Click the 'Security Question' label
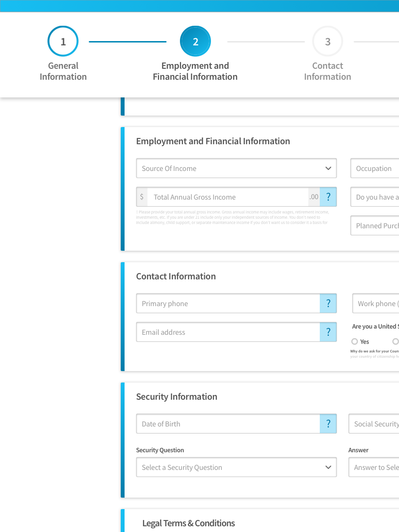 (x=160, y=450)
